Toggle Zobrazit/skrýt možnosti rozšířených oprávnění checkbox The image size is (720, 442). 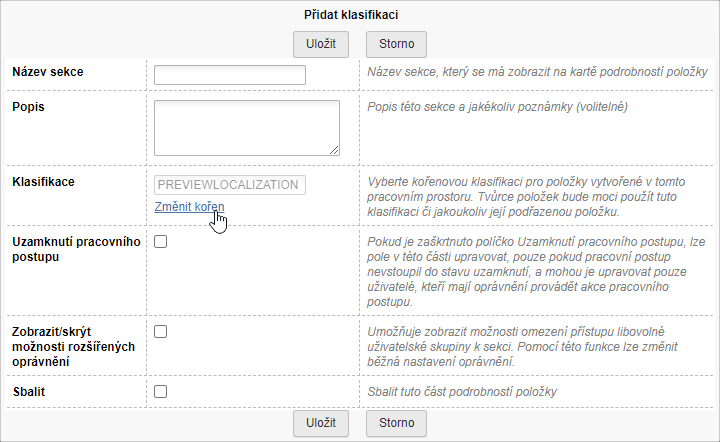(x=161, y=331)
